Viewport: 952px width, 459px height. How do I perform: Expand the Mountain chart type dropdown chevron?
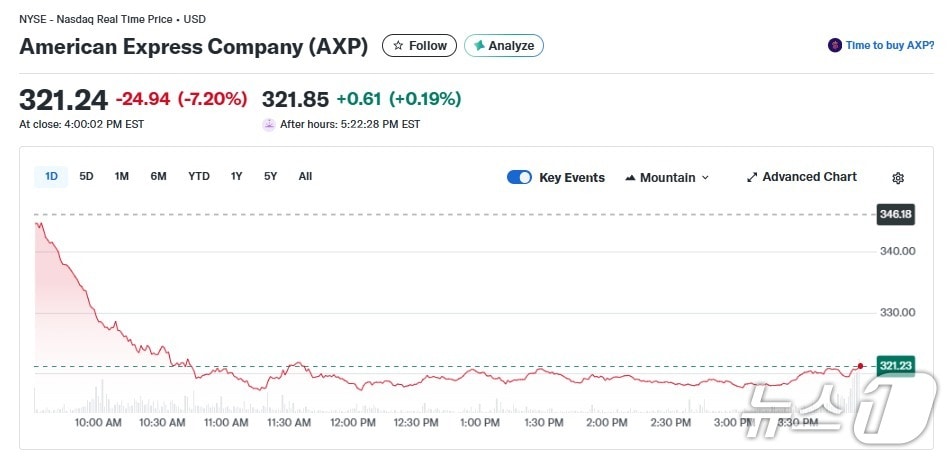[x=705, y=178]
